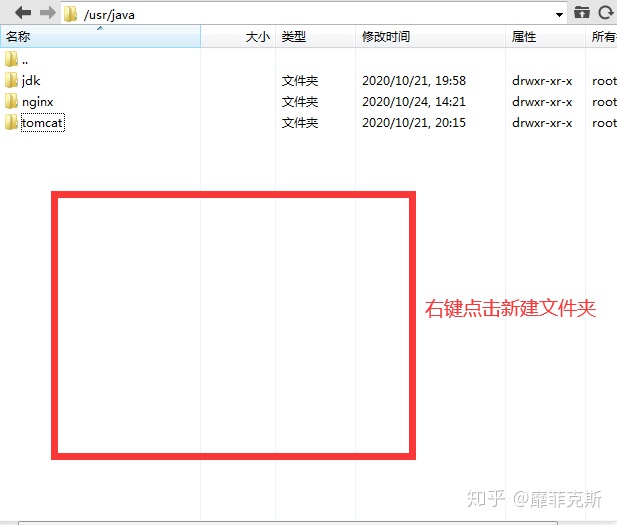Click the 文件夹 type of jdk
The width and height of the screenshot is (617, 525).
300,81
